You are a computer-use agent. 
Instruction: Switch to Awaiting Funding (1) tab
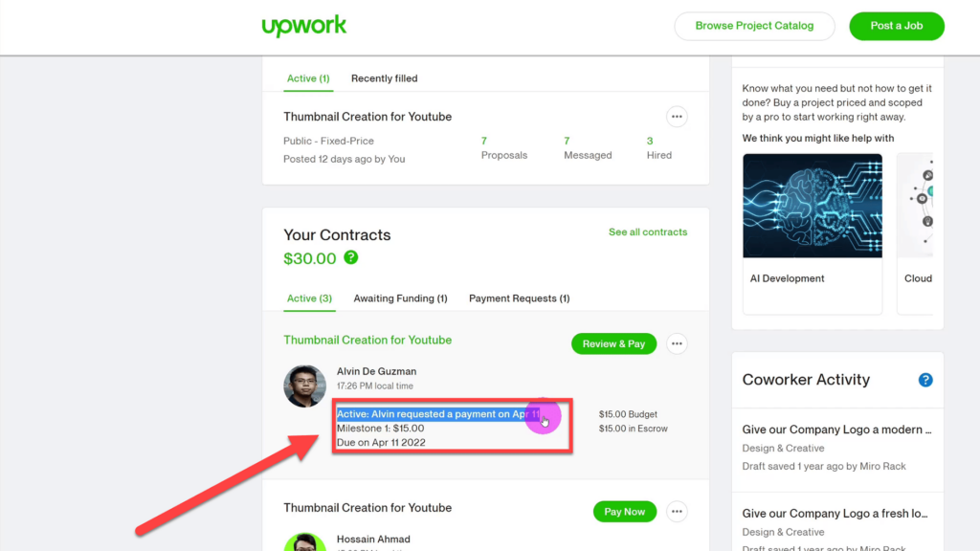coord(401,298)
